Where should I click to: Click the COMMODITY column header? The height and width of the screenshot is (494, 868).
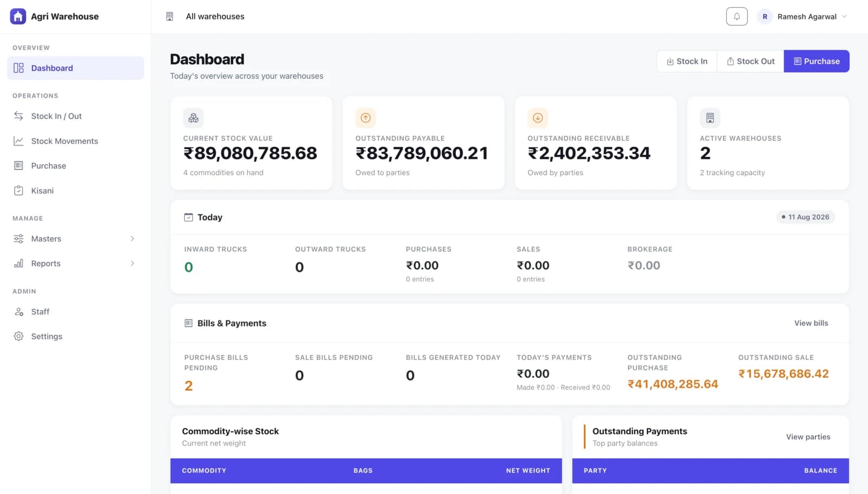(x=204, y=471)
